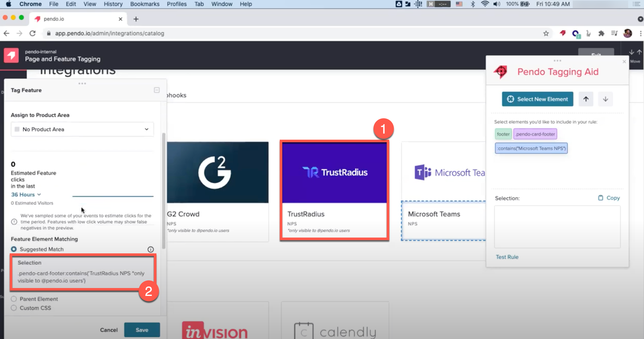Close the Pendo Tagging Aid panel
644x339 pixels.
(624, 61)
